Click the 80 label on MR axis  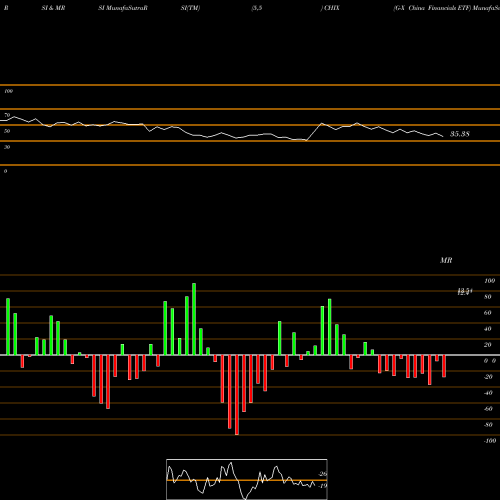coord(488,297)
